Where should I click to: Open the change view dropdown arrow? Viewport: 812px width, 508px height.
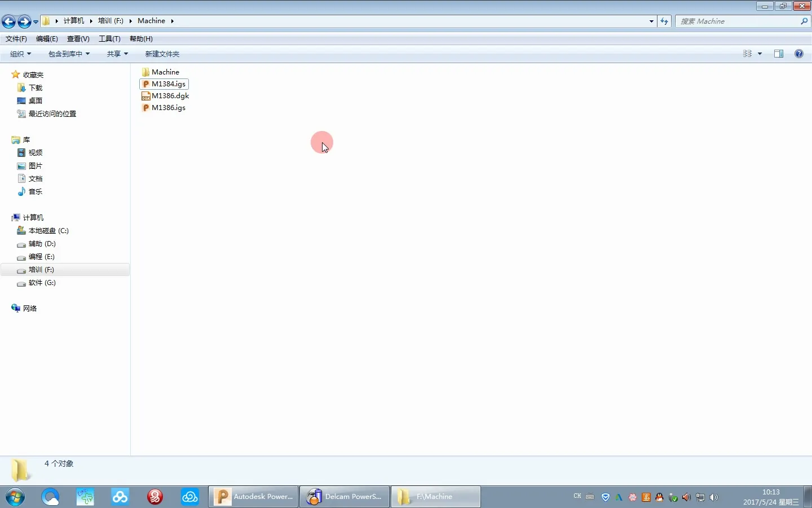[760, 54]
